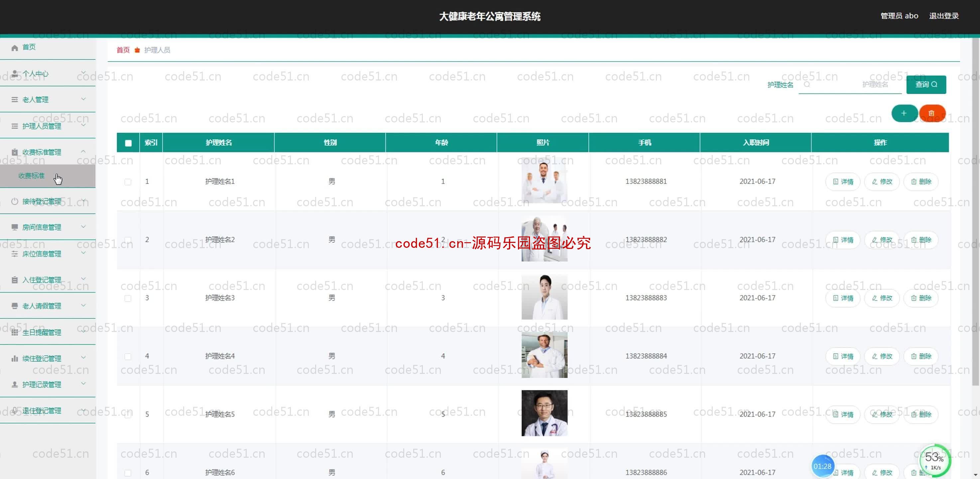Expand the 床位信息管理 chevron
Image resolution: width=980 pixels, height=479 pixels.
pos(83,253)
